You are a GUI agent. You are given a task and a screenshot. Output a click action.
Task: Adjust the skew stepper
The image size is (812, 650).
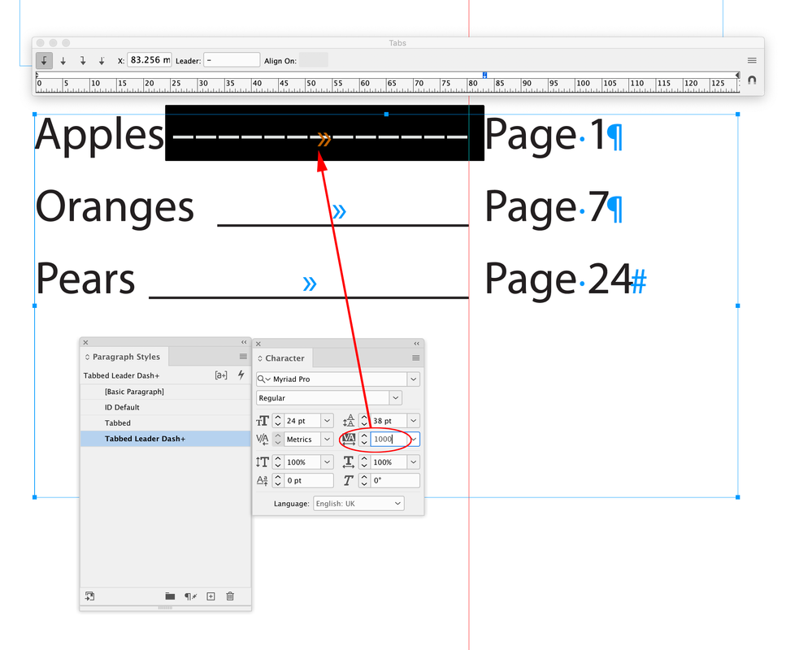[364, 481]
